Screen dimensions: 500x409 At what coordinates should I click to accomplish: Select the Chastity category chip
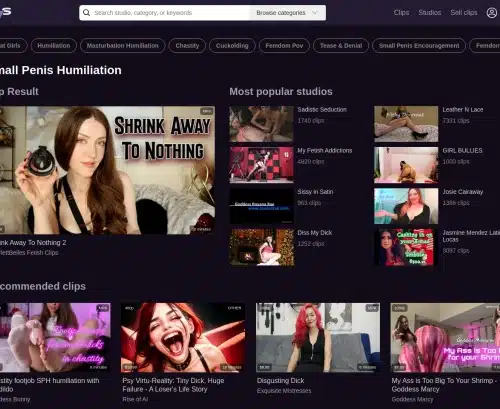(187, 46)
